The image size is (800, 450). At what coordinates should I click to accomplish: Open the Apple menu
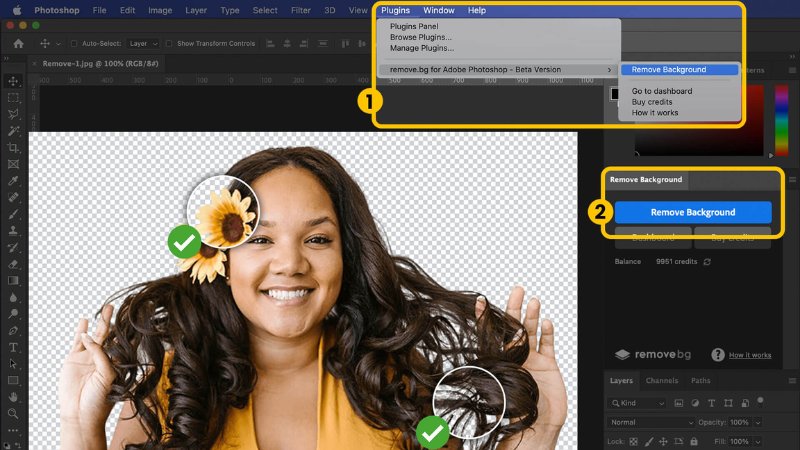click(x=17, y=10)
